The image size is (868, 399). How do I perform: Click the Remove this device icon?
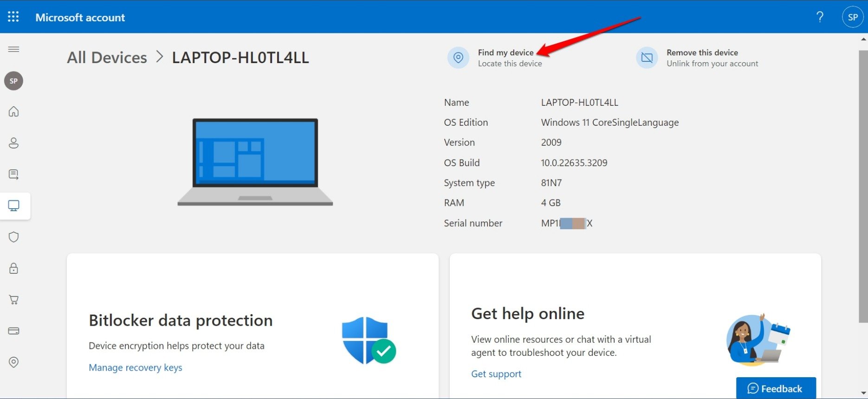647,58
